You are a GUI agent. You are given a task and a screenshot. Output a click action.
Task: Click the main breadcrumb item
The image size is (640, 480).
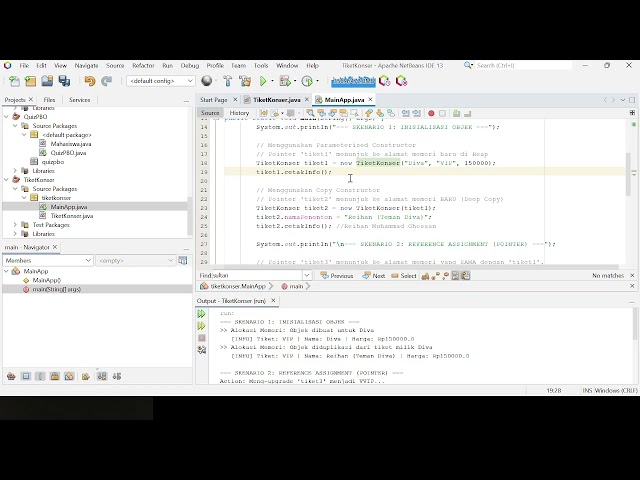point(292,286)
